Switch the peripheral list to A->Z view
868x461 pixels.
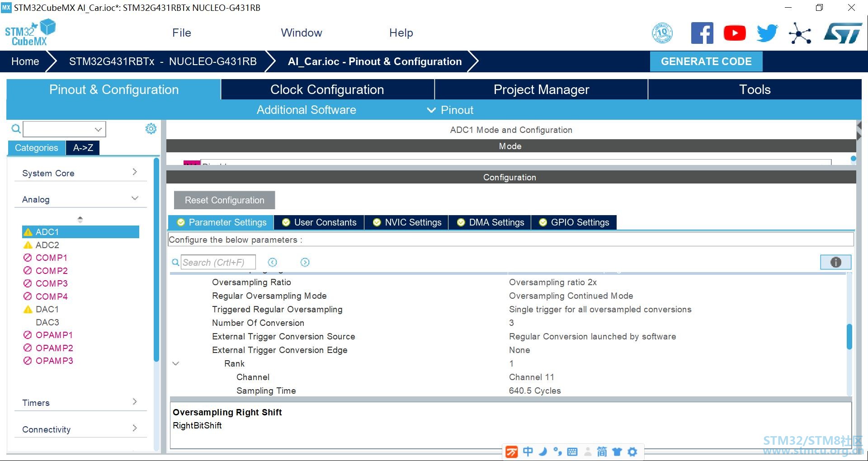point(83,148)
